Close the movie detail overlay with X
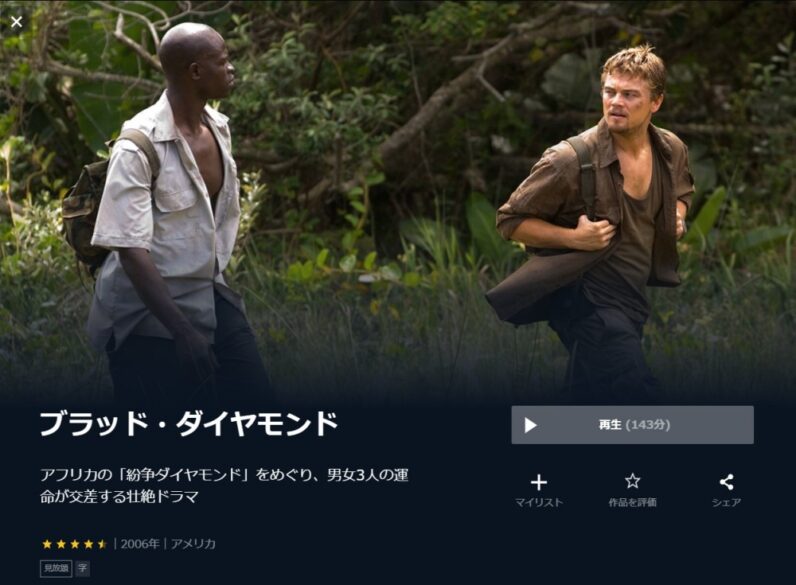This screenshot has width=796, height=585. 16,21
